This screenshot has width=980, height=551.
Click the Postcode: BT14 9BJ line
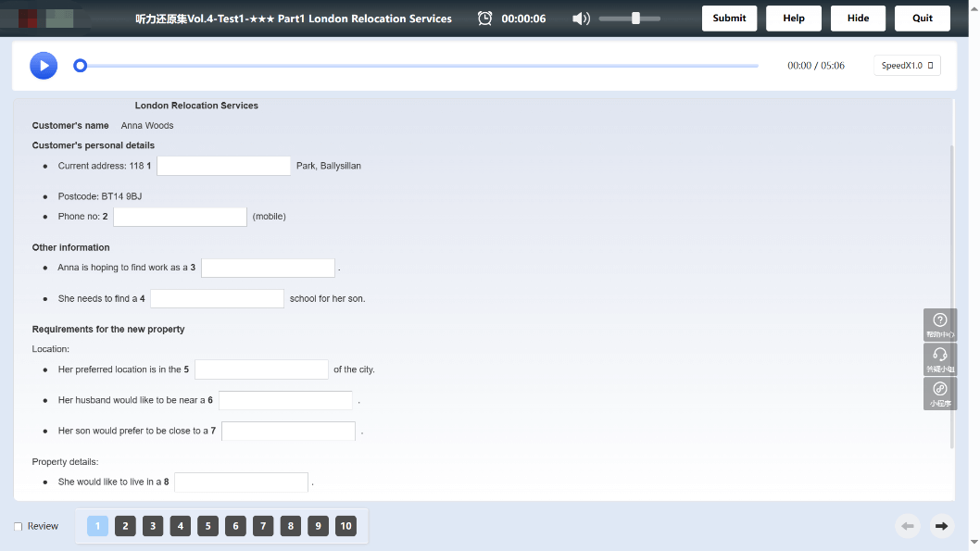coord(100,196)
